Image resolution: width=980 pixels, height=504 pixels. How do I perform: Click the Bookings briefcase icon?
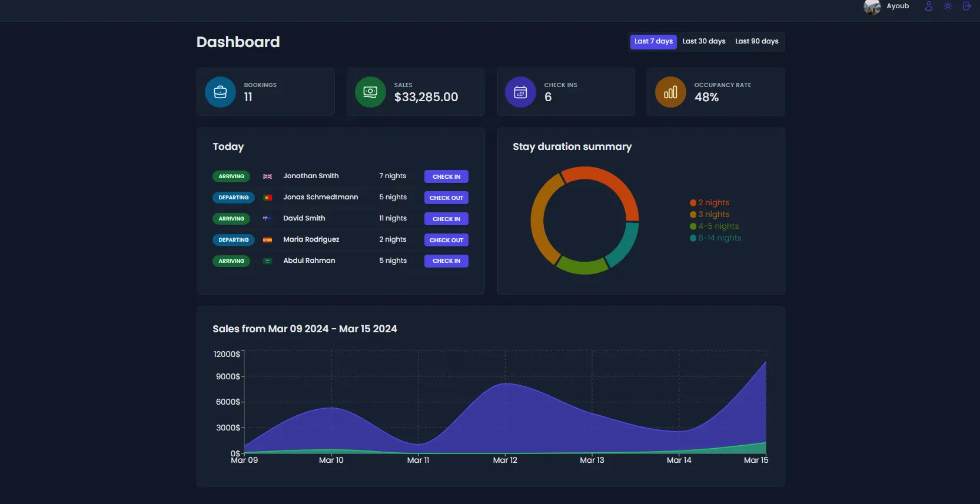220,92
